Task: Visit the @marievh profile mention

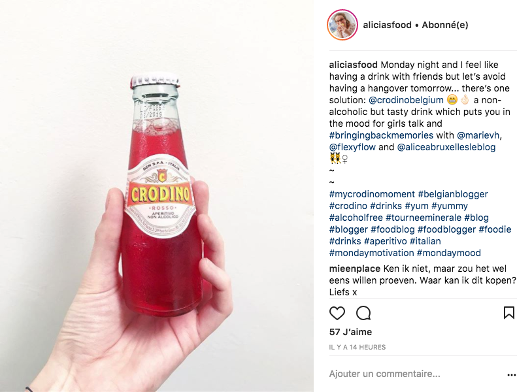Action: click(x=478, y=135)
